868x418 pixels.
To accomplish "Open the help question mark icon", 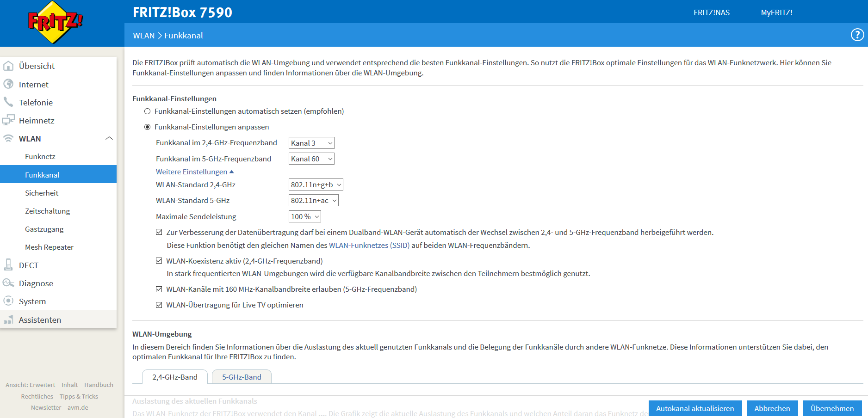I will click(857, 35).
